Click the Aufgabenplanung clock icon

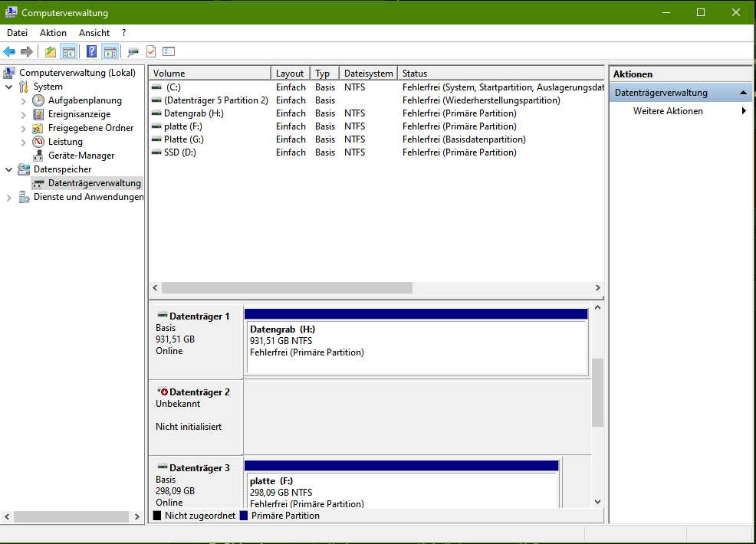38,100
